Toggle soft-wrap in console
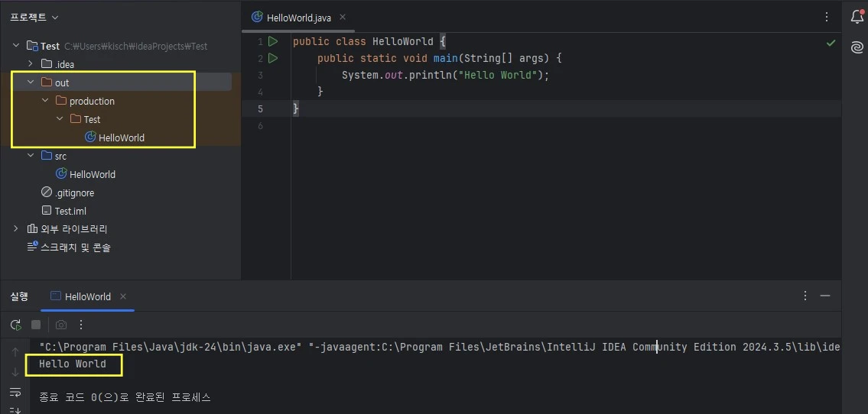 point(15,392)
